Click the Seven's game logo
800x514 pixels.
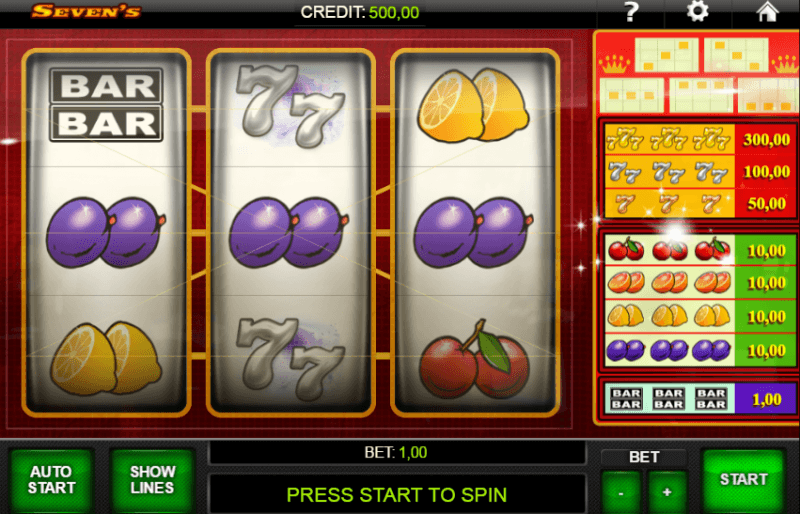click(86, 11)
